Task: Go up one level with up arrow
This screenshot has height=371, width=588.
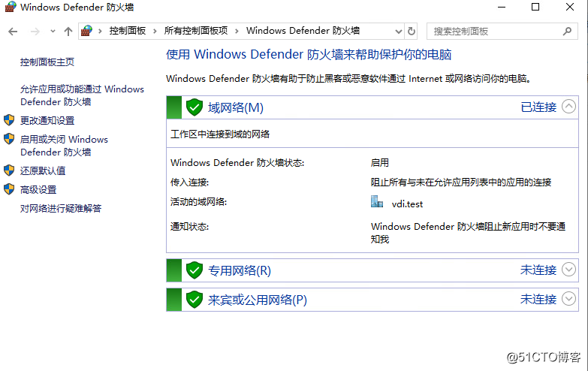Action: (x=68, y=32)
